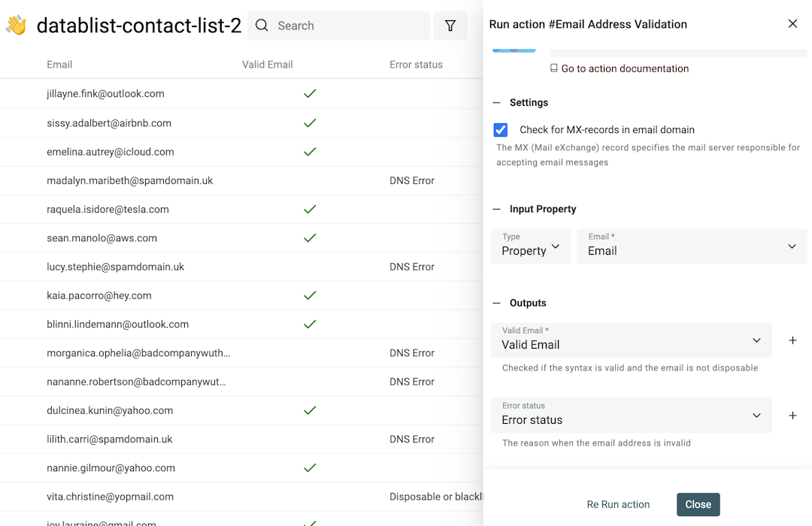Uncheck Check for MX-records checkbox
Image resolution: width=812 pixels, height=526 pixels.
(501, 130)
